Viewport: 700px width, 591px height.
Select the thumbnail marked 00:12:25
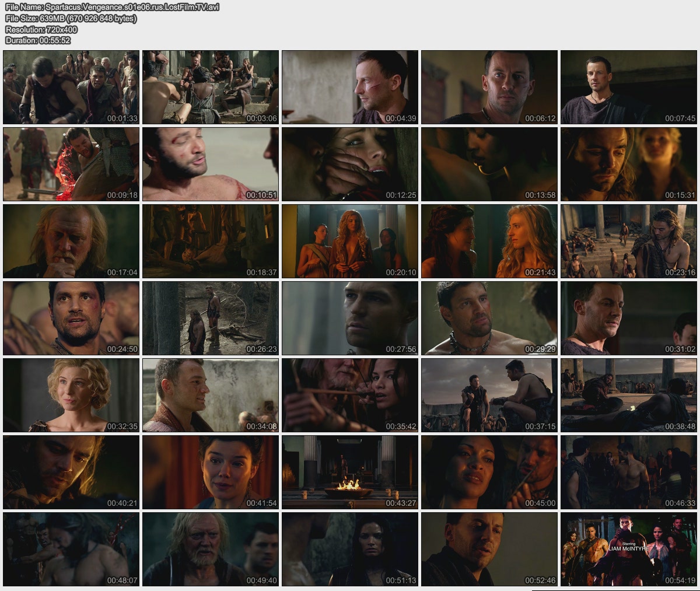(x=350, y=164)
